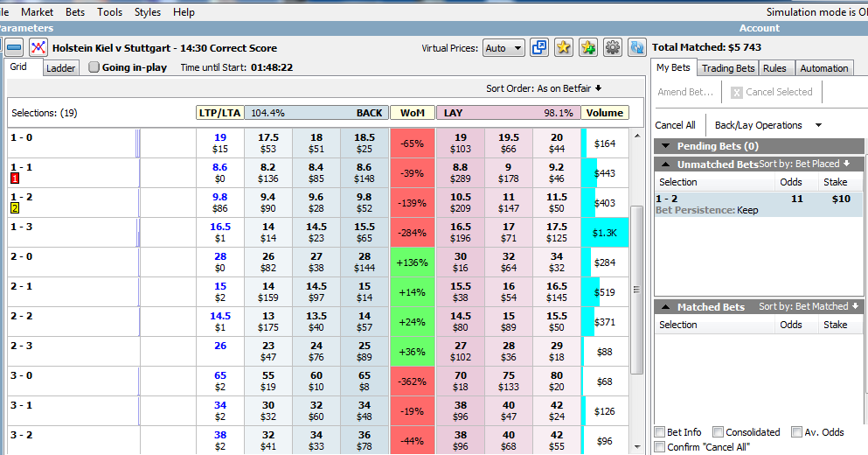868x455 pixels.
Task: Click the add-to-favorites star plus icon
Action: (x=588, y=47)
